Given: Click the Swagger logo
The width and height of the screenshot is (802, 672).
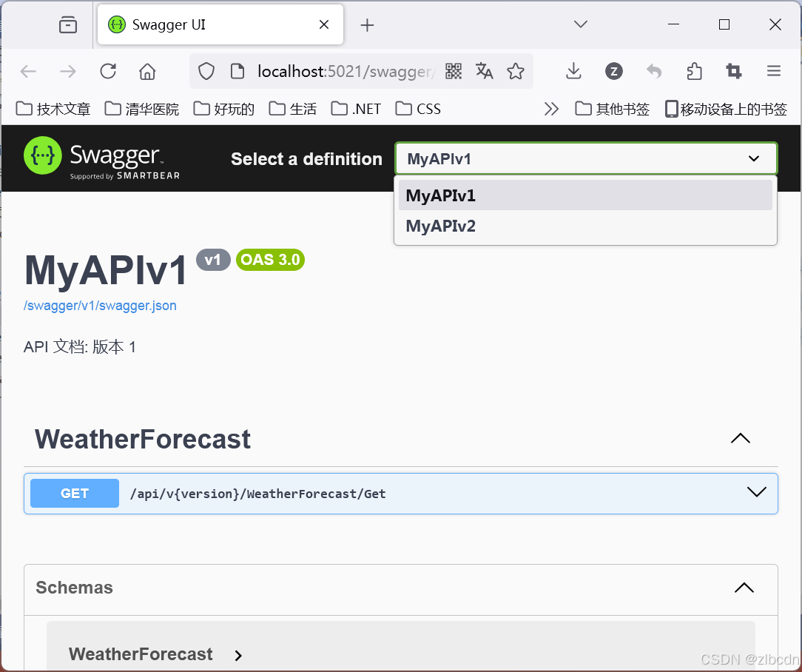Looking at the screenshot, I should pyautogui.click(x=102, y=158).
